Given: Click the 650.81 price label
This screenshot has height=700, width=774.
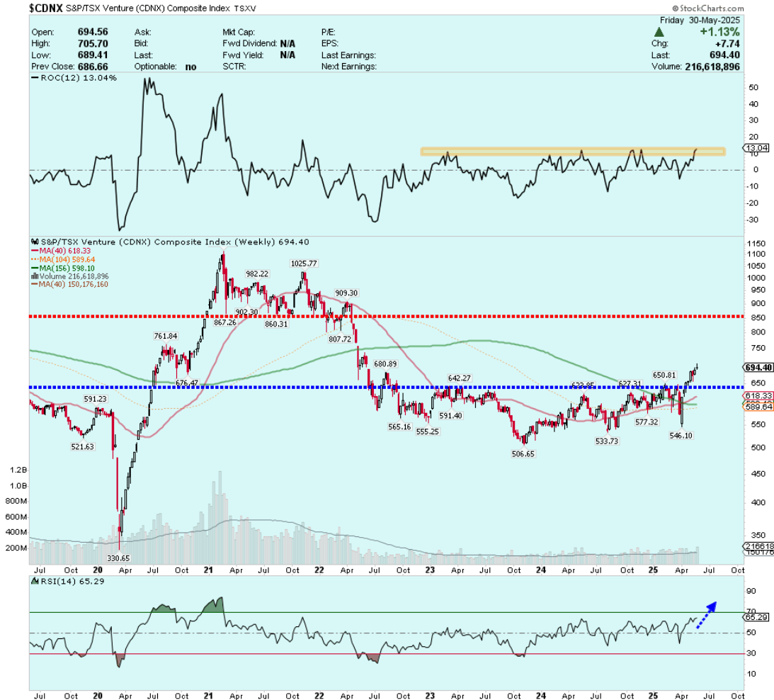Looking at the screenshot, I should [x=664, y=375].
